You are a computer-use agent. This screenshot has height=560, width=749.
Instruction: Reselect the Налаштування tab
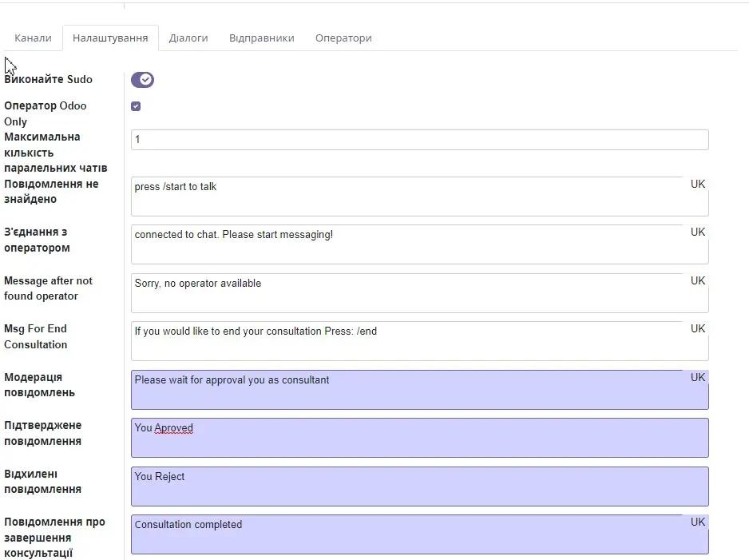pyautogui.click(x=110, y=38)
